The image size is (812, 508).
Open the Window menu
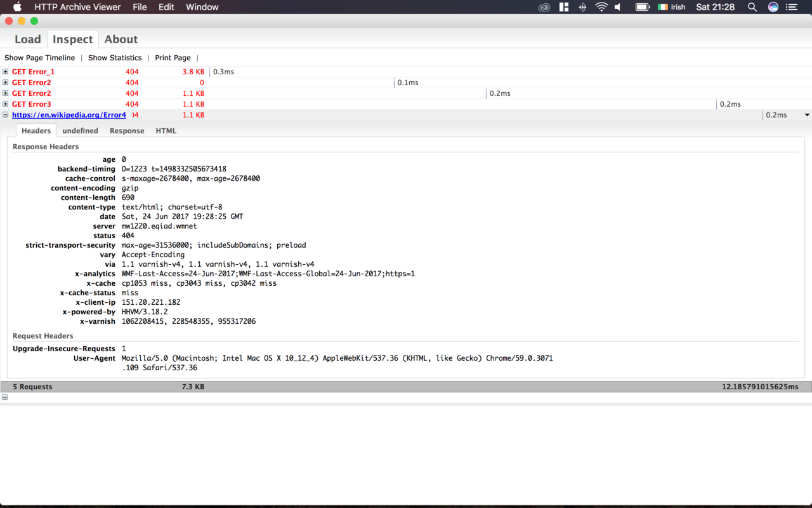202,7
